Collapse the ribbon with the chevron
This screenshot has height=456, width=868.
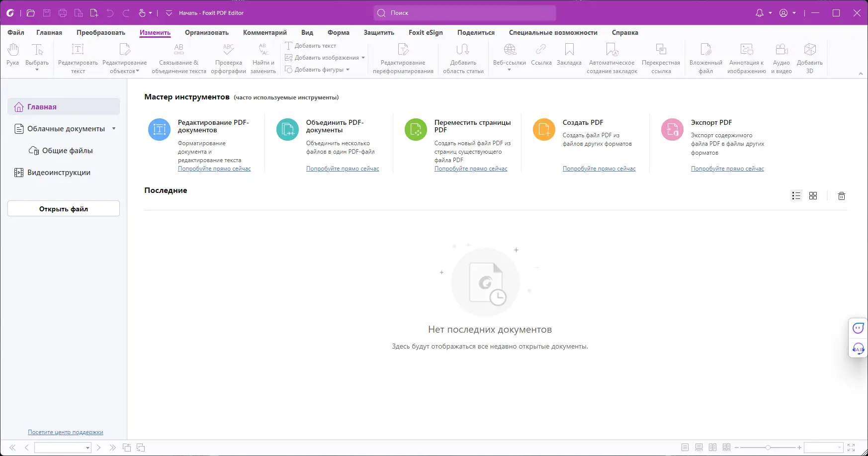(861, 73)
